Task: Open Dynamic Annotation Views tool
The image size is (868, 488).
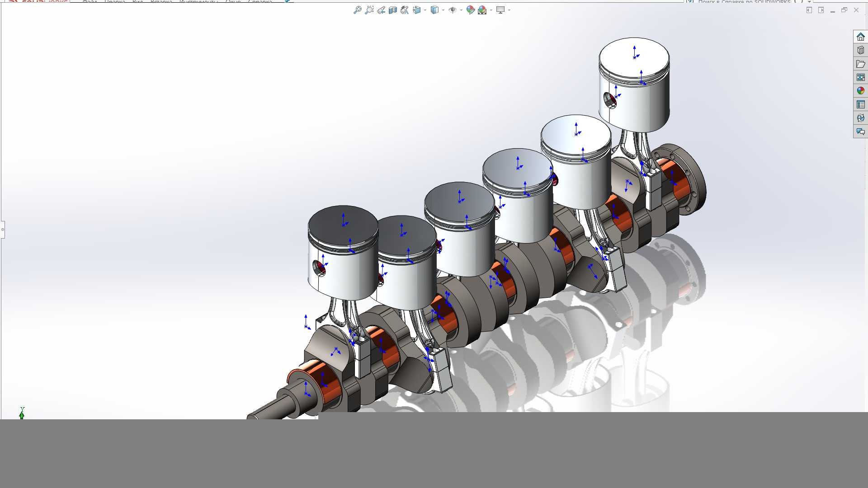Action: click(x=405, y=10)
